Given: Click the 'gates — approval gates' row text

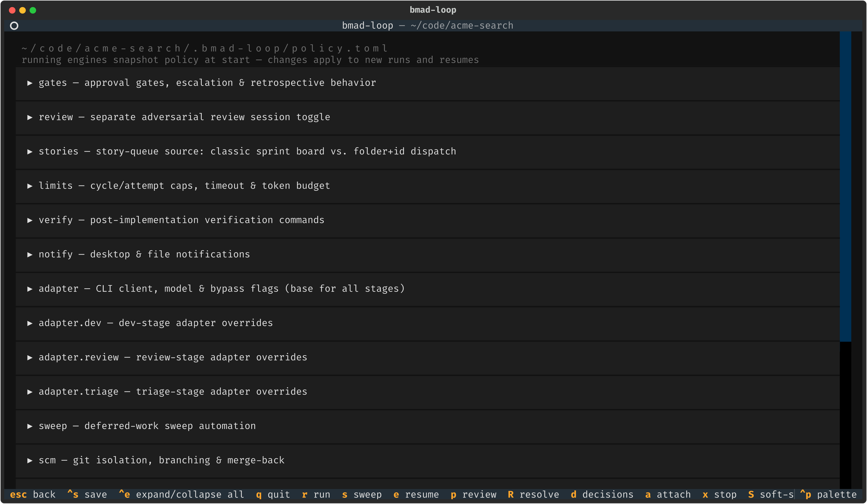Looking at the screenshot, I should [207, 83].
